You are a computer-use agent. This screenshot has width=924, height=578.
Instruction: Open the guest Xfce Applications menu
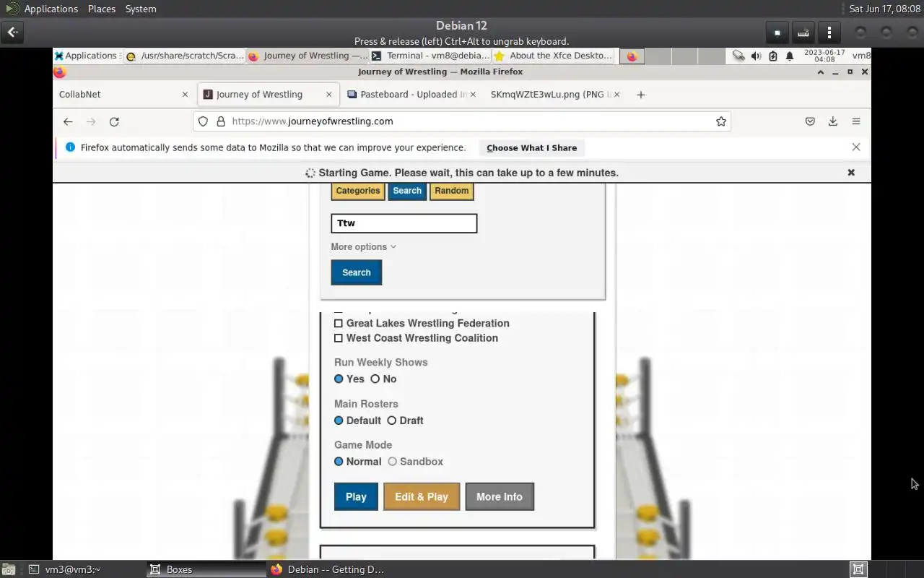click(86, 56)
